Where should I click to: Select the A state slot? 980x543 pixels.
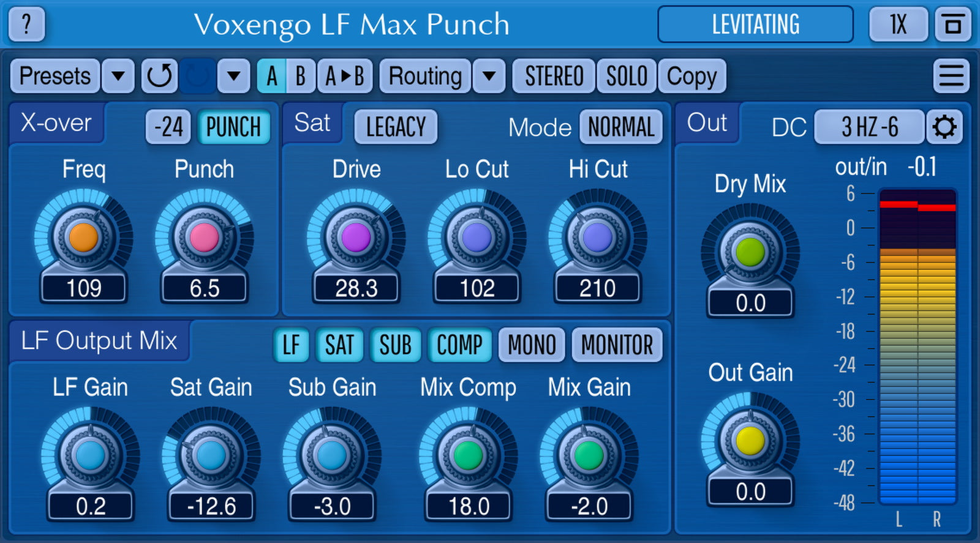pyautogui.click(x=271, y=76)
